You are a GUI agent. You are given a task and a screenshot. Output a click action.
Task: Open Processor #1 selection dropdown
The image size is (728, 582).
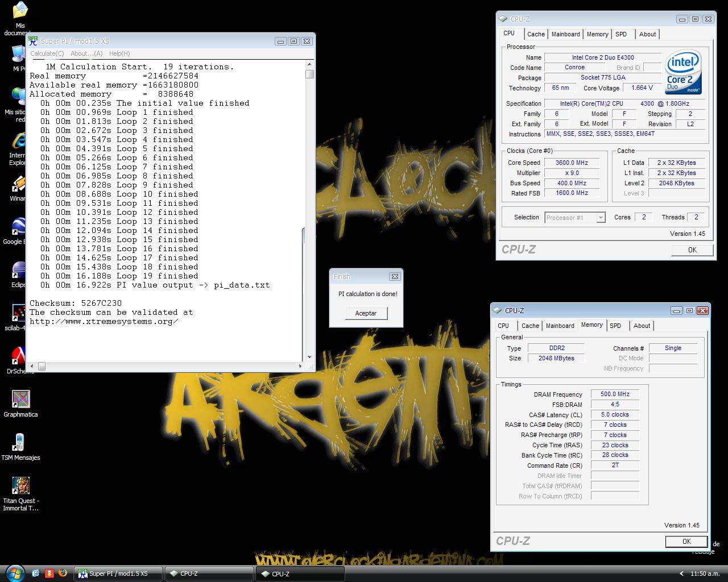(x=574, y=218)
